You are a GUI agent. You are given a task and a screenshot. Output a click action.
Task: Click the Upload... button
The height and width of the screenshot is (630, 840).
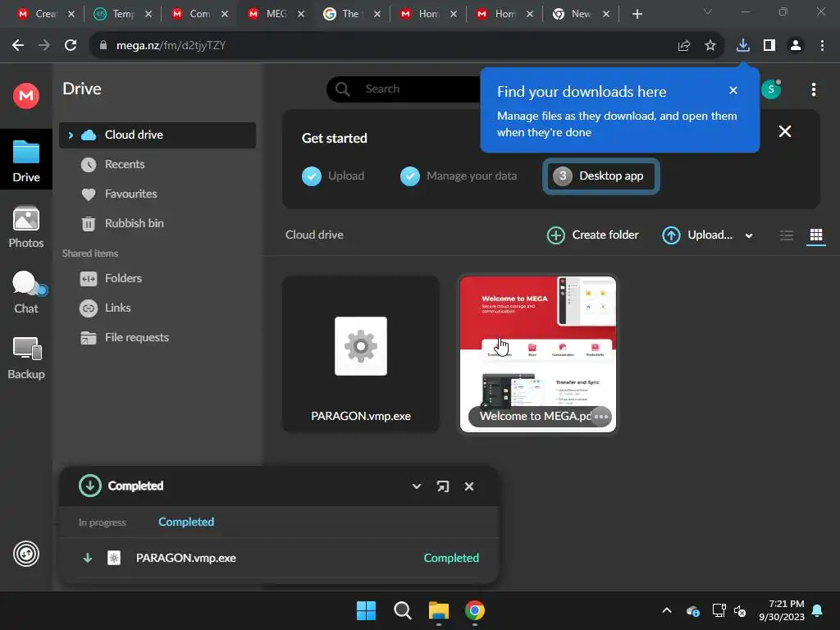coord(697,235)
